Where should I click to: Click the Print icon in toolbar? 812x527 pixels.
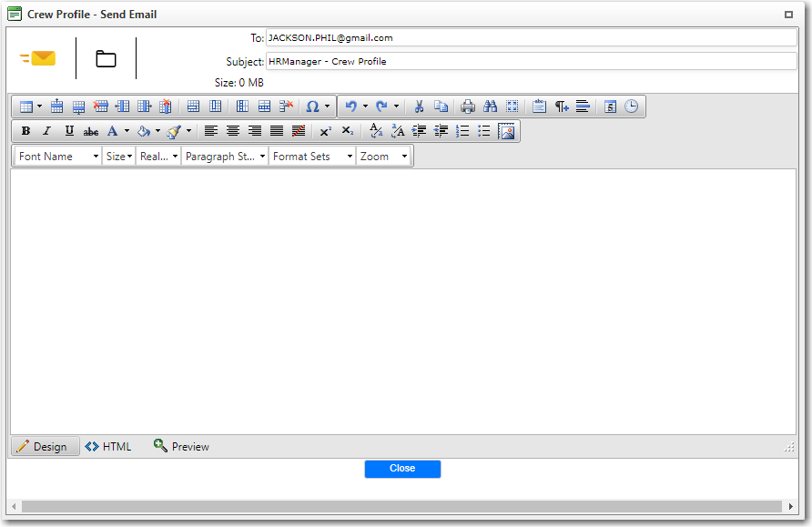coord(468,106)
